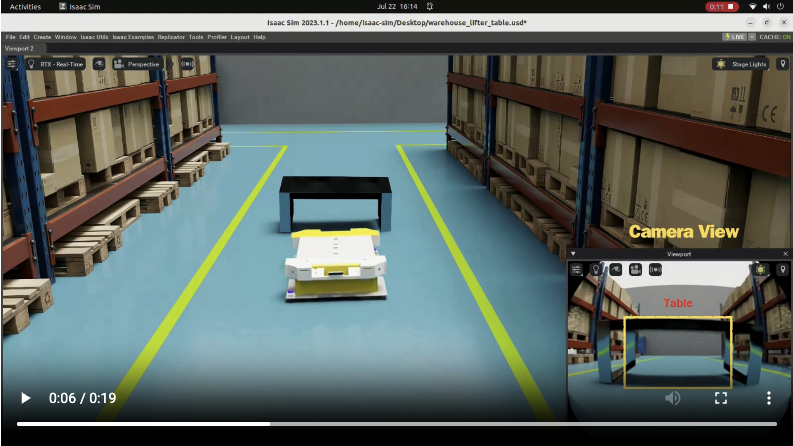This screenshot has height=446, width=793.
Task: Open the Edit menu
Action: 24,37
